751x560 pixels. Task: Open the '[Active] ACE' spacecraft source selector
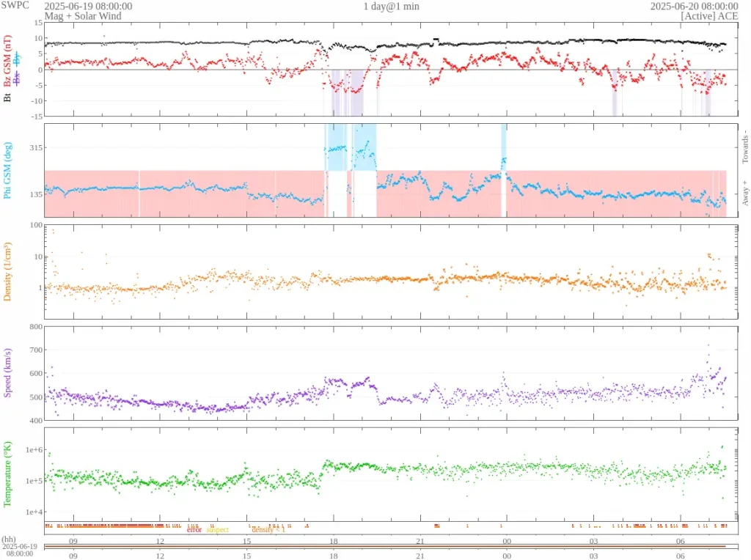tap(709, 15)
